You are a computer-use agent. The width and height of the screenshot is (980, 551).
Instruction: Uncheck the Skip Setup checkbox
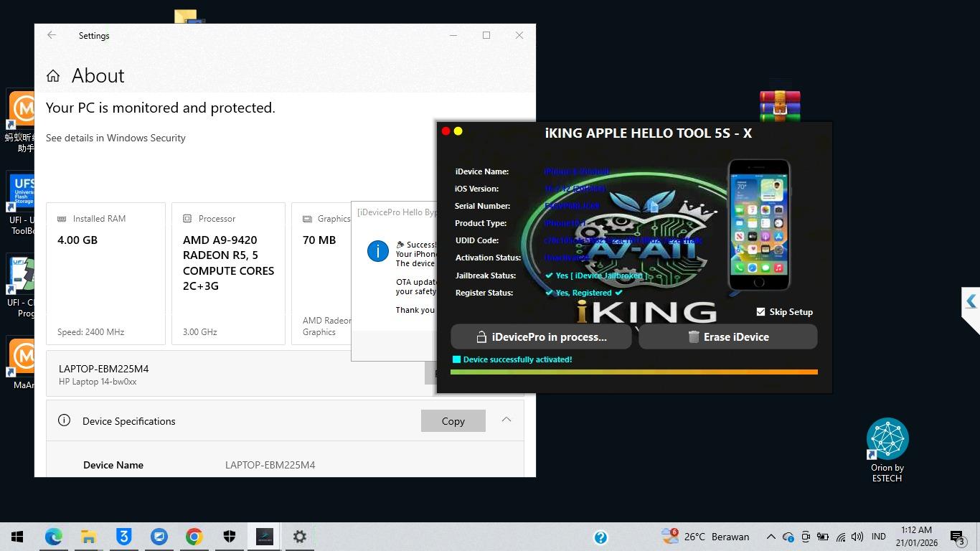point(761,312)
